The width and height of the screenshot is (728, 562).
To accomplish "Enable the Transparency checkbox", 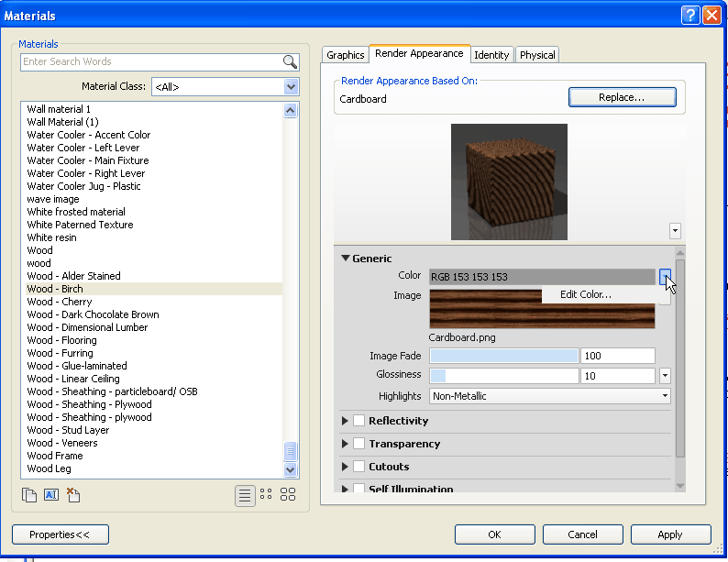I will (359, 444).
